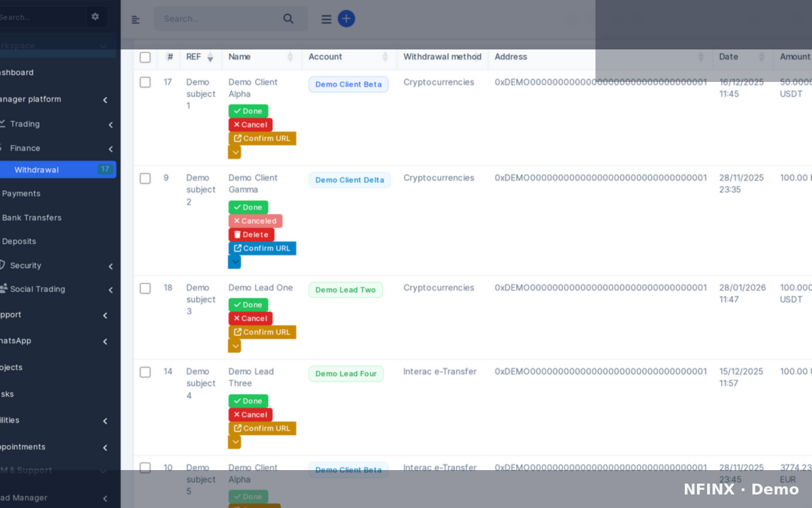Expand Finance sidebar menu
This screenshot has height=508, width=812.
(x=110, y=149)
